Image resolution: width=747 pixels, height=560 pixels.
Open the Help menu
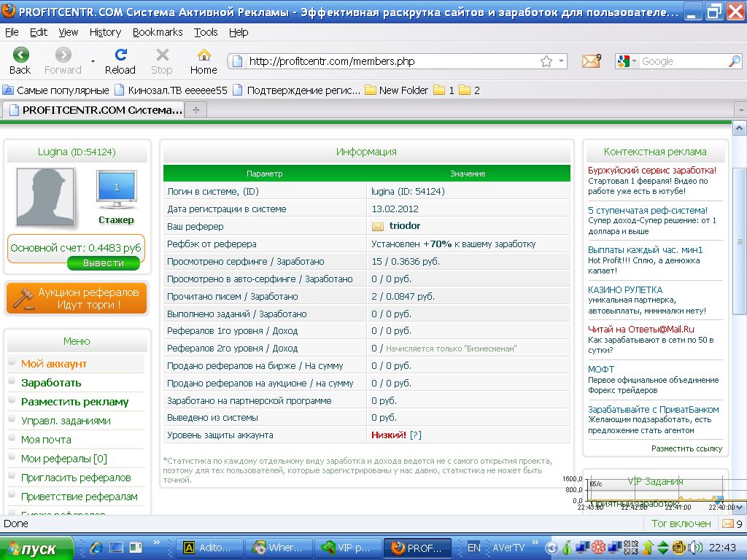pos(239,32)
